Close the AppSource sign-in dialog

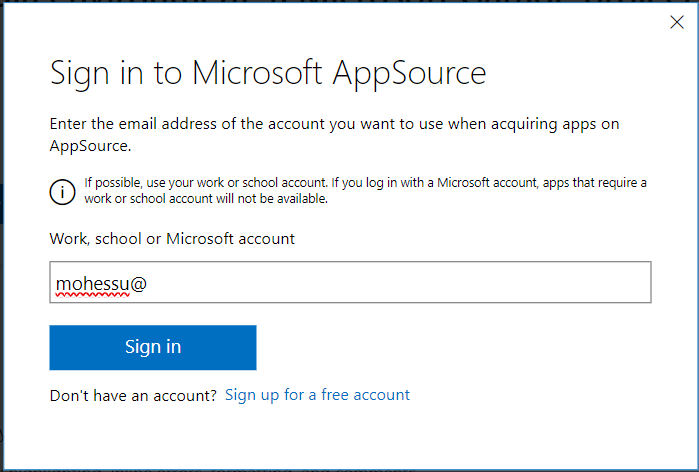[677, 22]
